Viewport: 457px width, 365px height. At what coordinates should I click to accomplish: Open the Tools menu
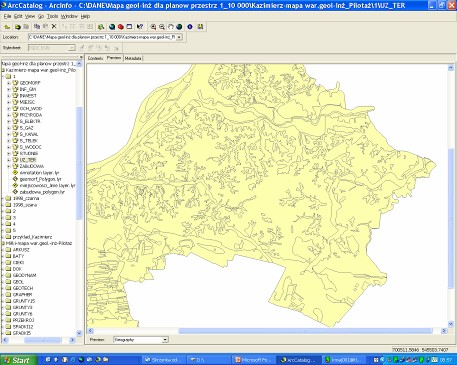[x=52, y=16]
